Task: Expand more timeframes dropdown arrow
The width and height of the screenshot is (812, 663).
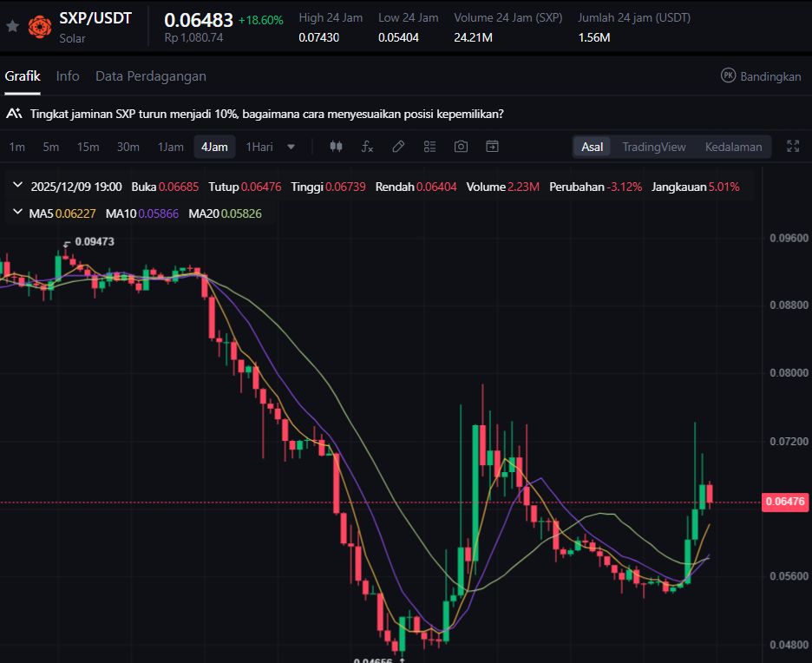Action: [x=291, y=147]
